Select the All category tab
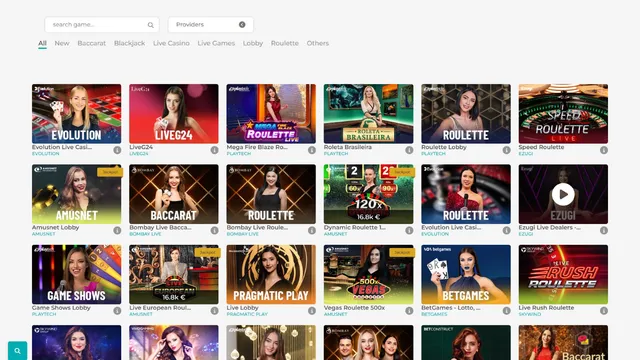The image size is (640, 360). coord(42,43)
